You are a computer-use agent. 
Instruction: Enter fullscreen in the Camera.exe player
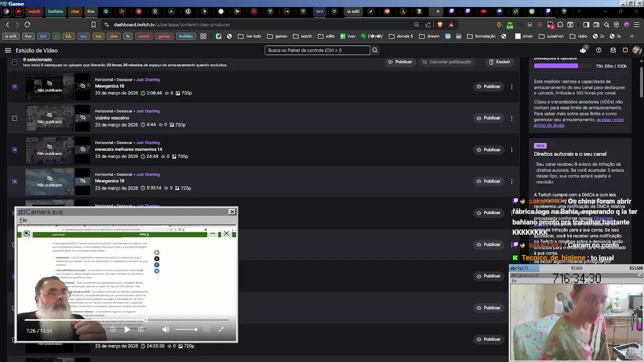[x=221, y=329]
